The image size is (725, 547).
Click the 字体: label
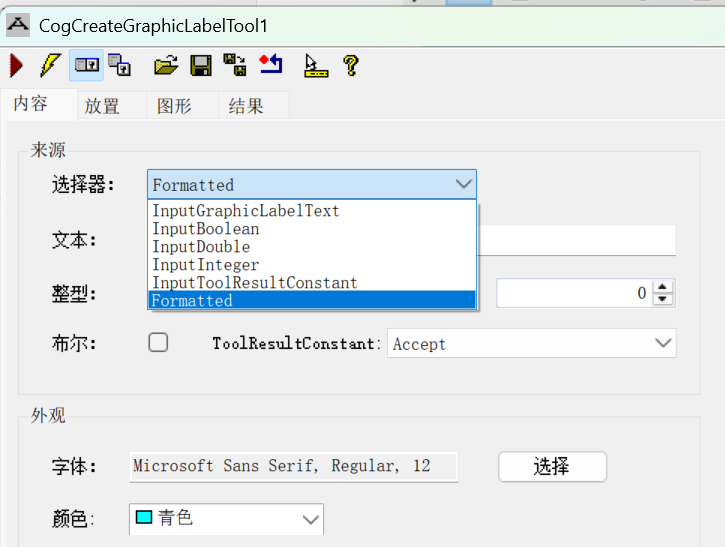pyautogui.click(x=74, y=467)
